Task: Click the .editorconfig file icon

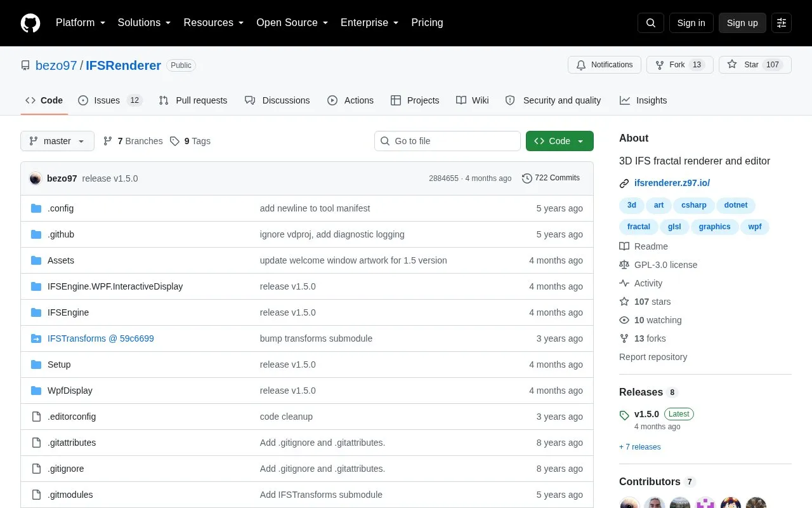Action: 36,417
